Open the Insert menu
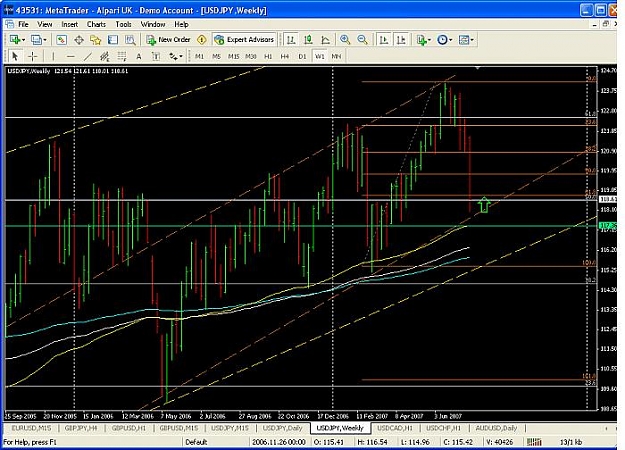This screenshot has height=450, width=625. (x=69, y=24)
